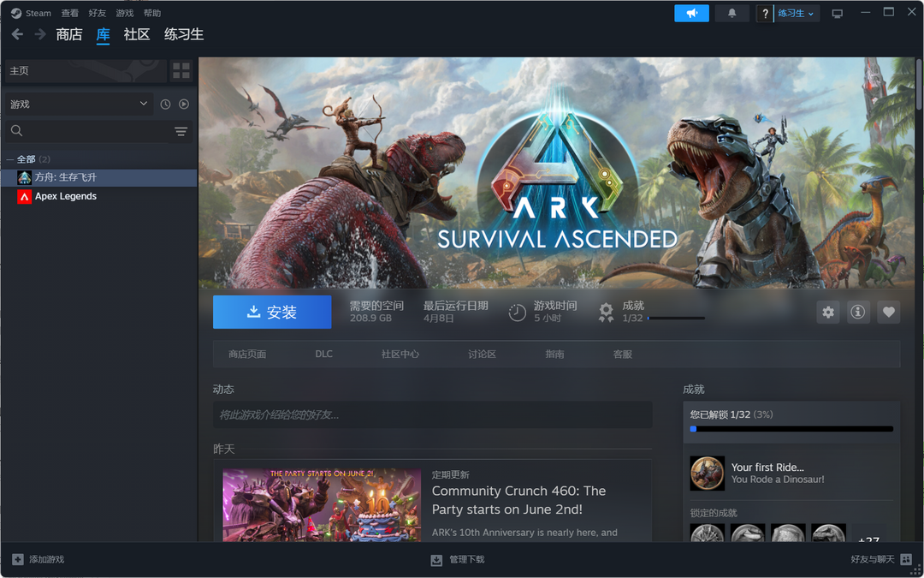Click the Apex Legends red icon
Screen dimensions: 924x578
click(x=24, y=196)
